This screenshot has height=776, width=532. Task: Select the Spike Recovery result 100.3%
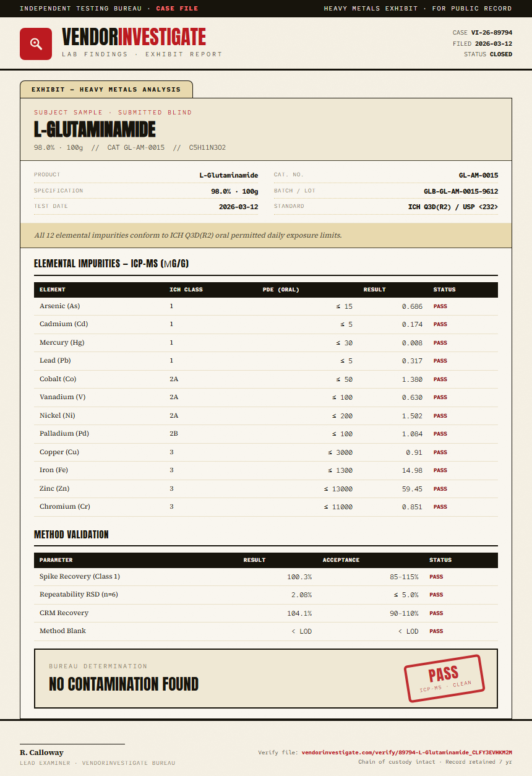pos(299,577)
